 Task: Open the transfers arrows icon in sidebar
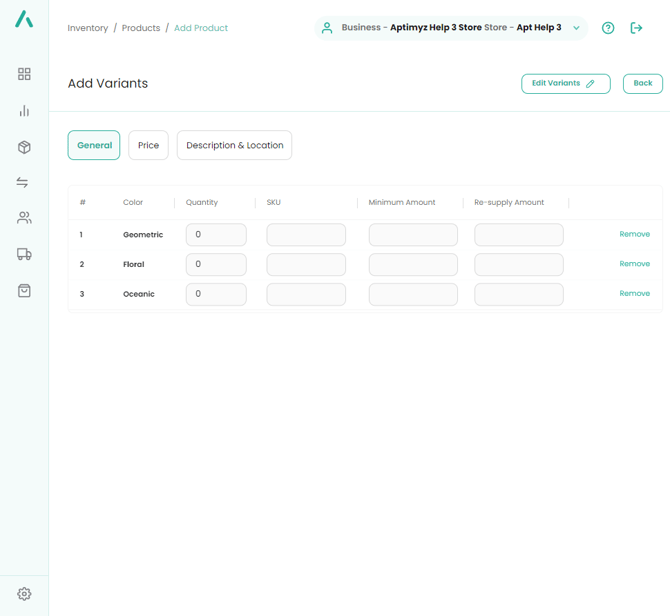pyautogui.click(x=24, y=183)
